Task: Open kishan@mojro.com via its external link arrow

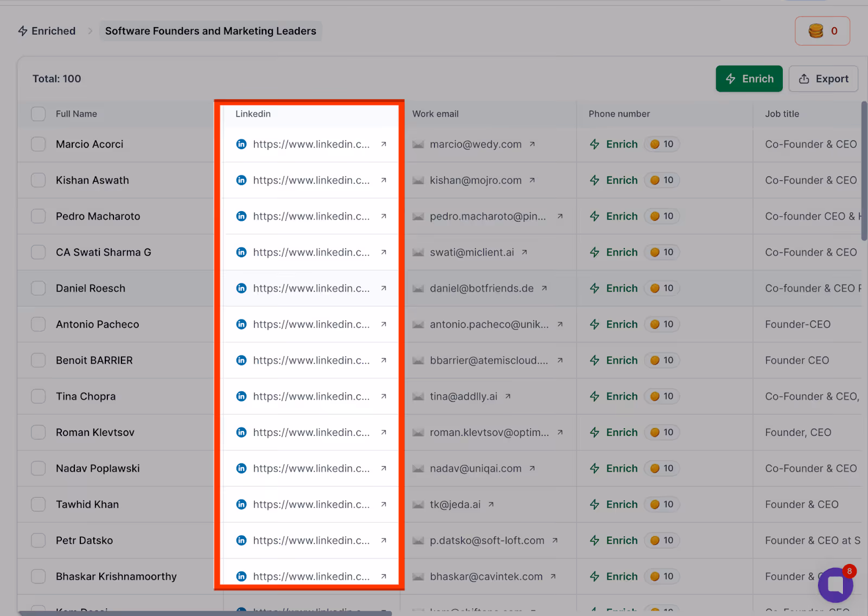Action: pyautogui.click(x=532, y=180)
